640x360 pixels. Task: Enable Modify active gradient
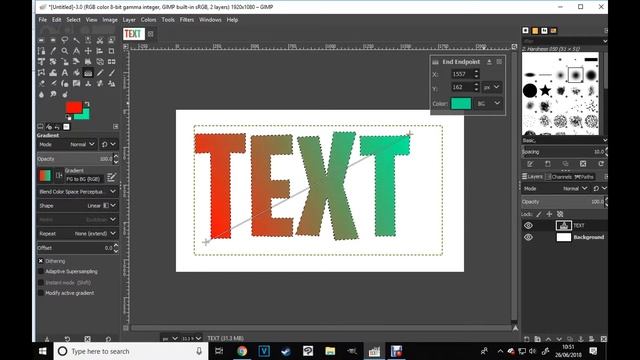click(x=41, y=293)
